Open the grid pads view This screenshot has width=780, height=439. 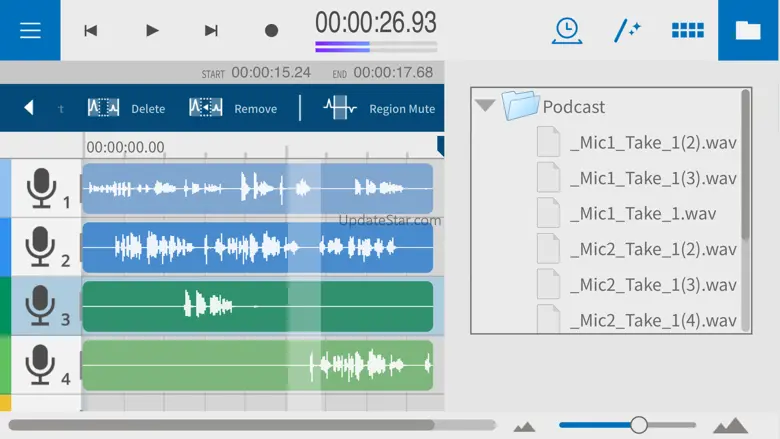click(687, 30)
